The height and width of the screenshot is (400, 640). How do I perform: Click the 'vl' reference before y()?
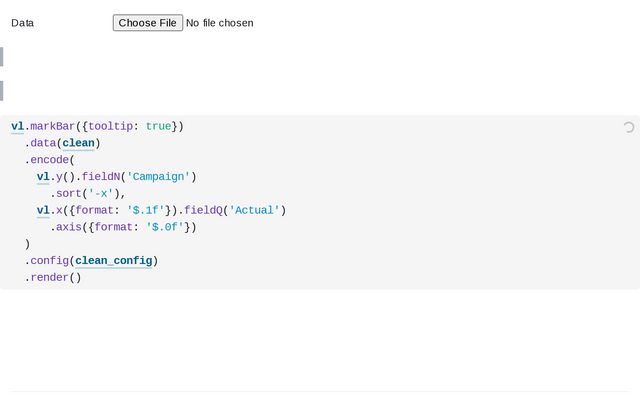[x=43, y=177]
